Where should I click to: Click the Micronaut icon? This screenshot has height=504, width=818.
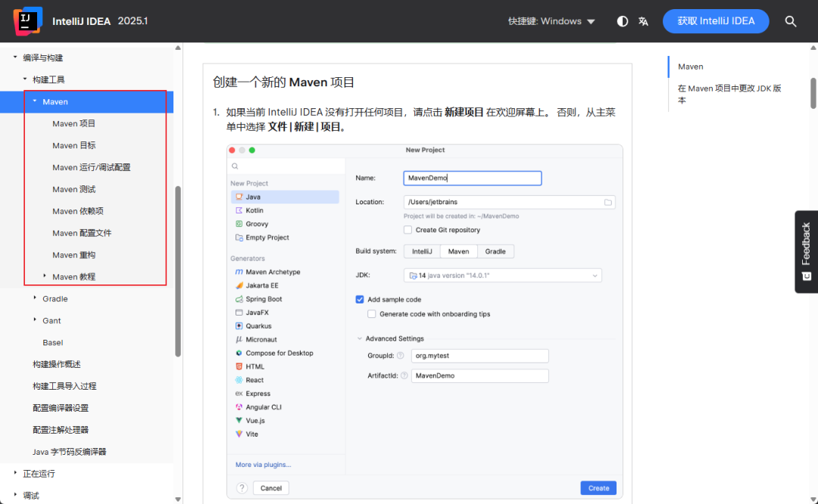pyautogui.click(x=239, y=340)
